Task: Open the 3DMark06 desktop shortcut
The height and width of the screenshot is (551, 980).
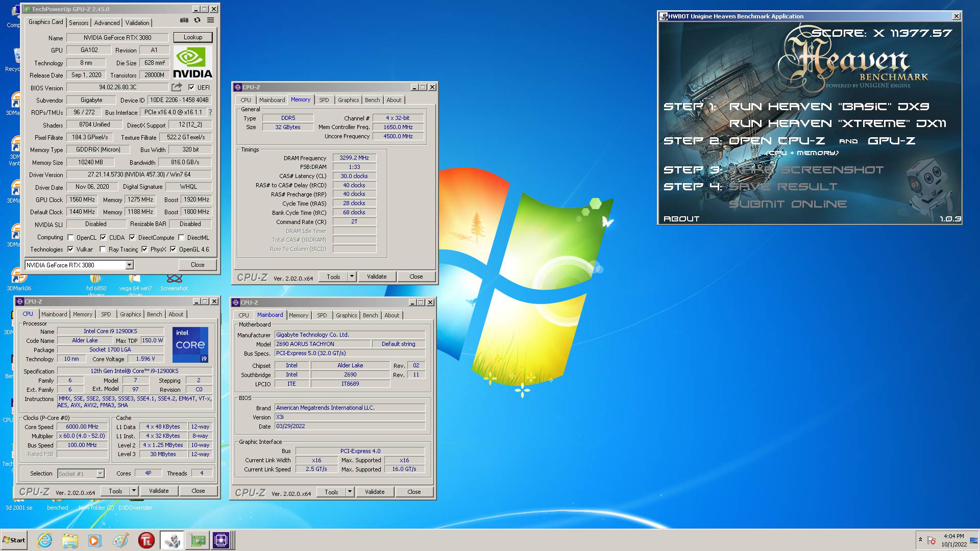Action: click(19, 280)
